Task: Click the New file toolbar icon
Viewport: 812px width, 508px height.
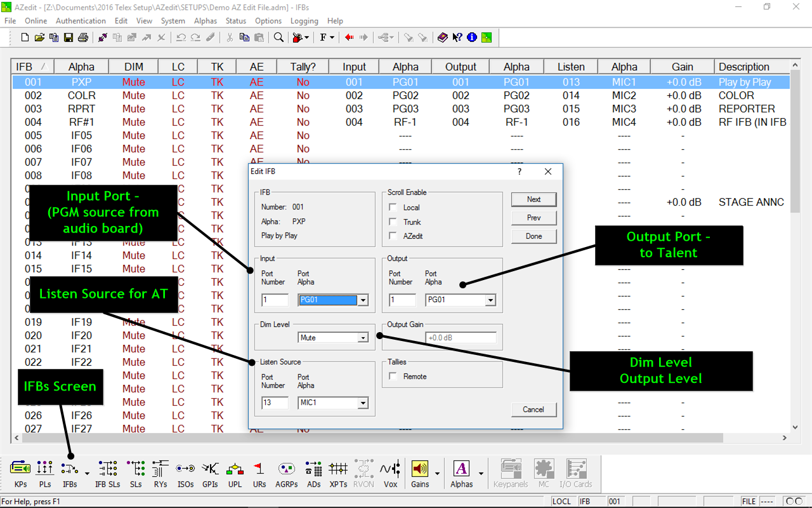Action: [25, 37]
